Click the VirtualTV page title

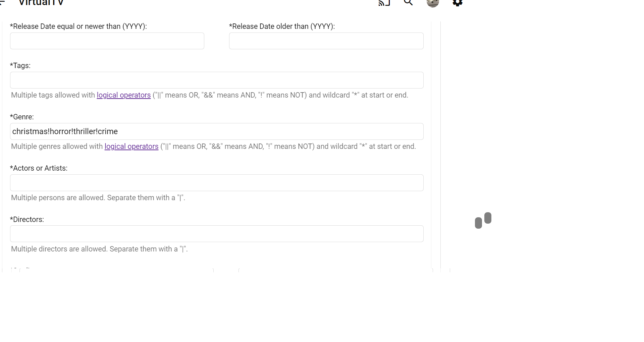pyautogui.click(x=41, y=3)
